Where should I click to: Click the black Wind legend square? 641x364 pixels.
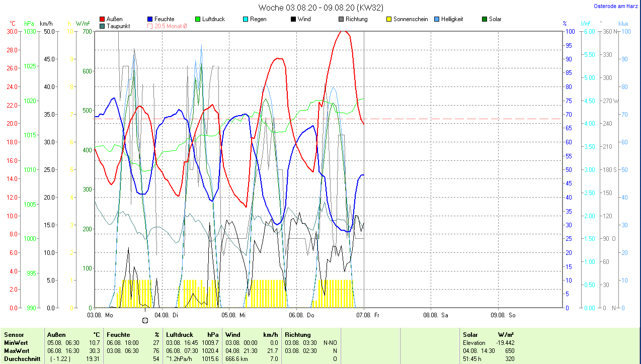click(x=293, y=19)
